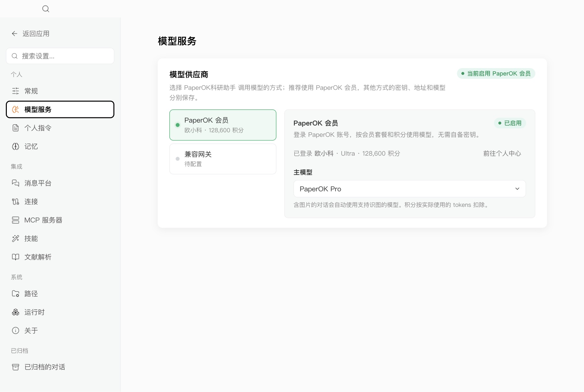This screenshot has width=584, height=392.
Task: Go to the 技能 page
Action: coord(60,239)
